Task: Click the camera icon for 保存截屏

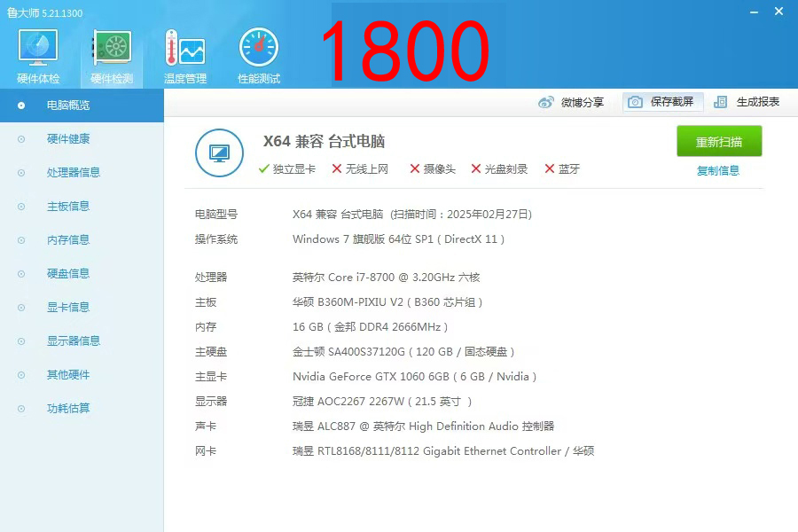Action: [x=635, y=102]
